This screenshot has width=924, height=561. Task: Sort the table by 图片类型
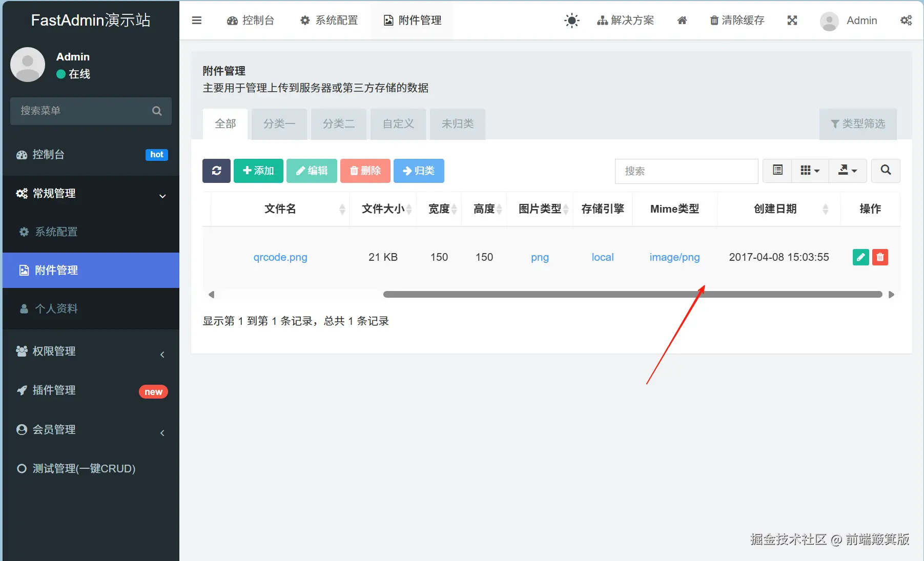540,209
